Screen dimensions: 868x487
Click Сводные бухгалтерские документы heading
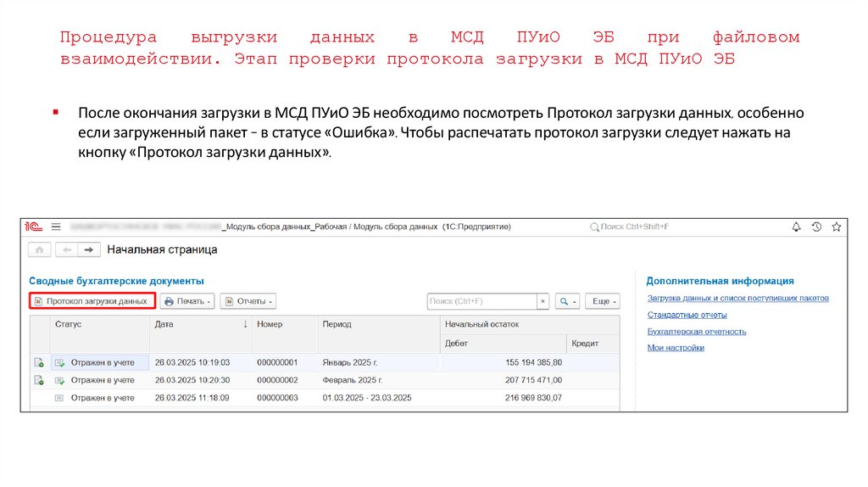click(116, 281)
